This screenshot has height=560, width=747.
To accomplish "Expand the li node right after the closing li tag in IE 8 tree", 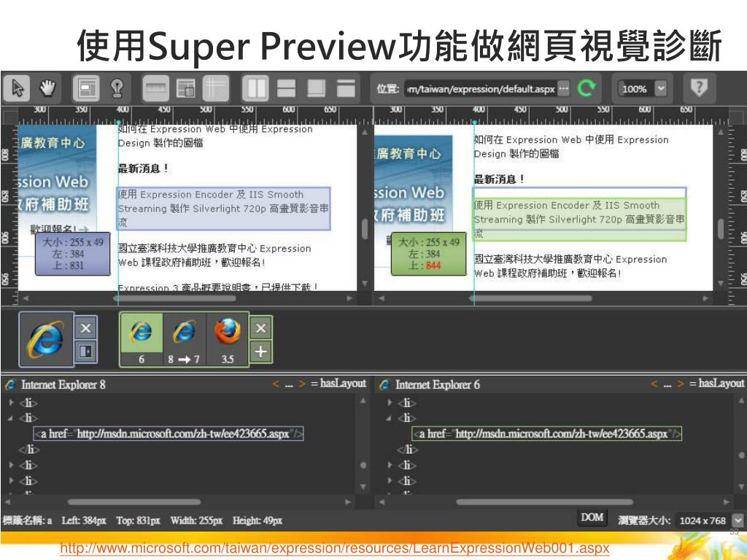I will point(11,464).
